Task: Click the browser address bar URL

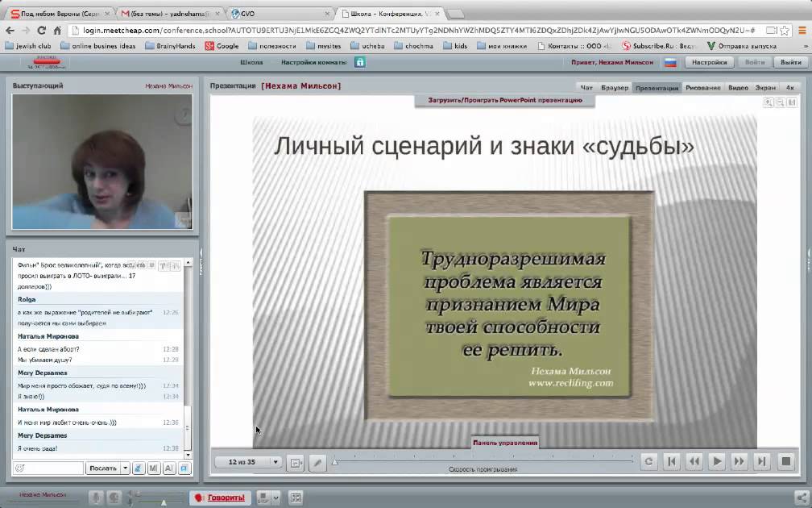Action: (418, 30)
